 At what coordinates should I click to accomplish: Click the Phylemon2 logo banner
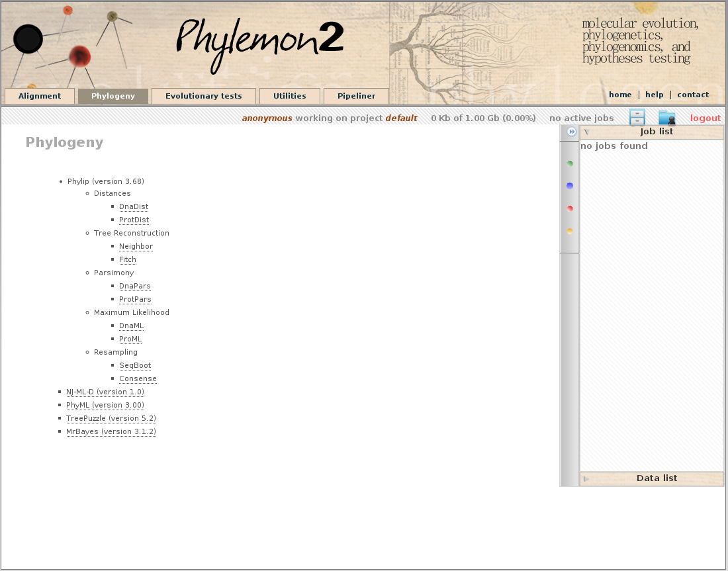pos(259,43)
